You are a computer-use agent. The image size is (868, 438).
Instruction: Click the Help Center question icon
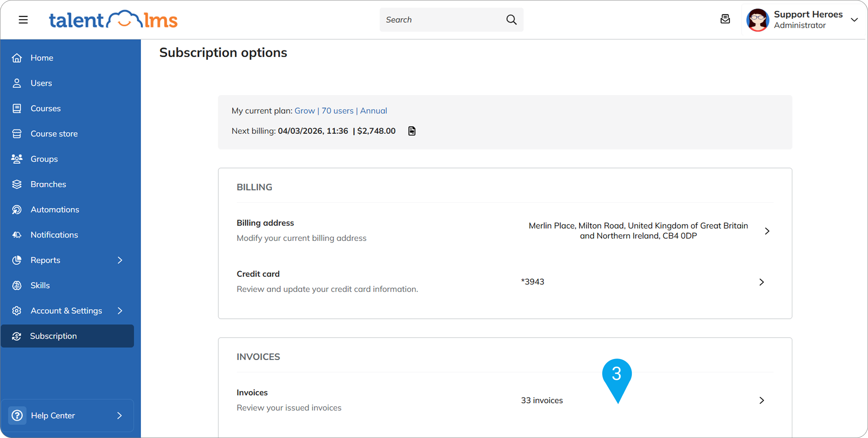[x=17, y=415]
